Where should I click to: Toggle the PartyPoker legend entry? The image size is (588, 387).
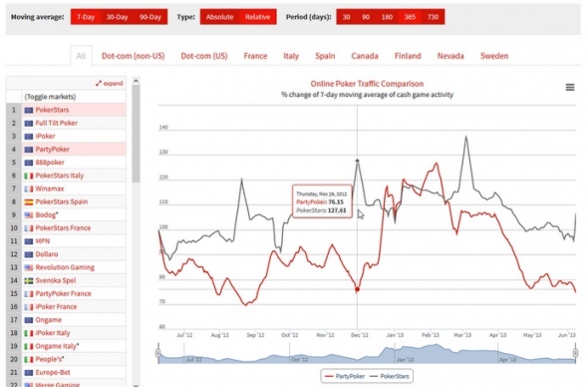coord(345,376)
